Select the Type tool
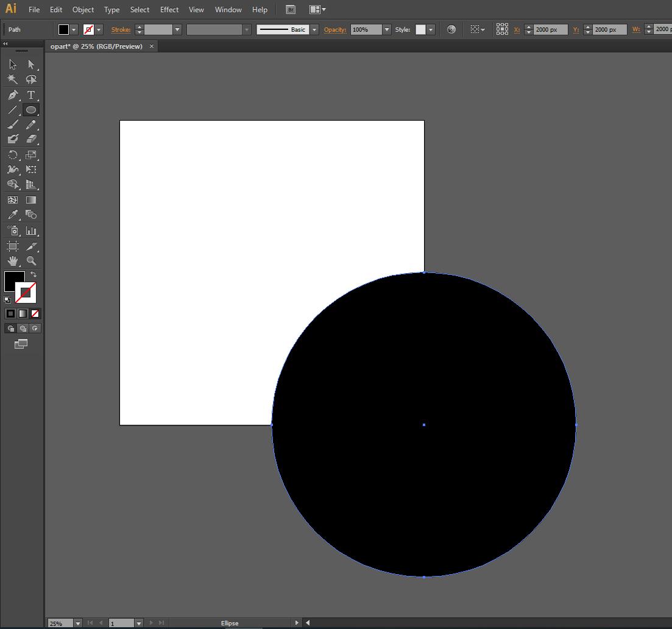672x629 pixels. coord(31,95)
